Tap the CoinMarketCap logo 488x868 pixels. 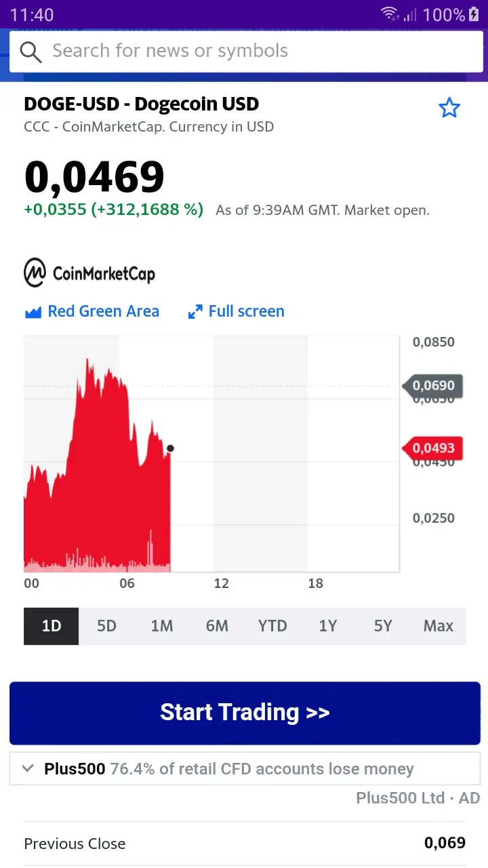tap(89, 273)
